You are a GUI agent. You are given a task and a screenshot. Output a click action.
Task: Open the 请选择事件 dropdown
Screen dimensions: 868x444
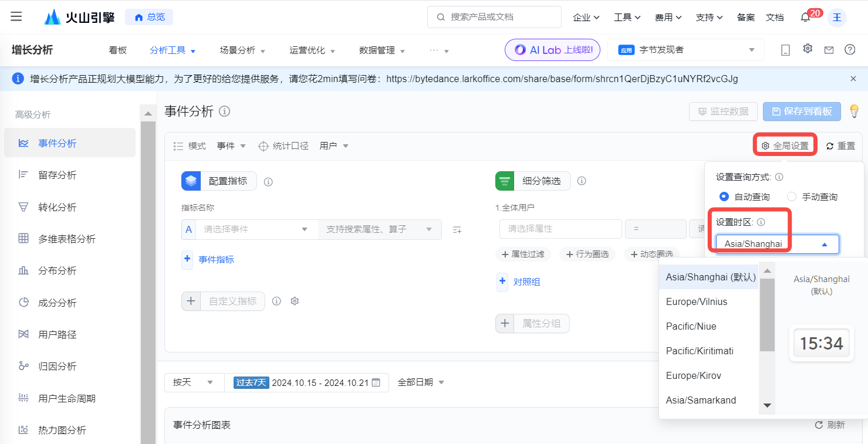click(256, 229)
